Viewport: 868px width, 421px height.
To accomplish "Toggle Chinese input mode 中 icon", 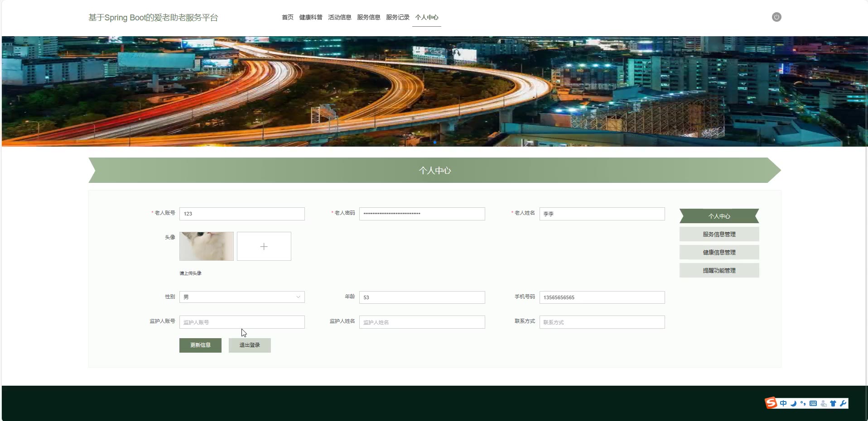I will (783, 403).
